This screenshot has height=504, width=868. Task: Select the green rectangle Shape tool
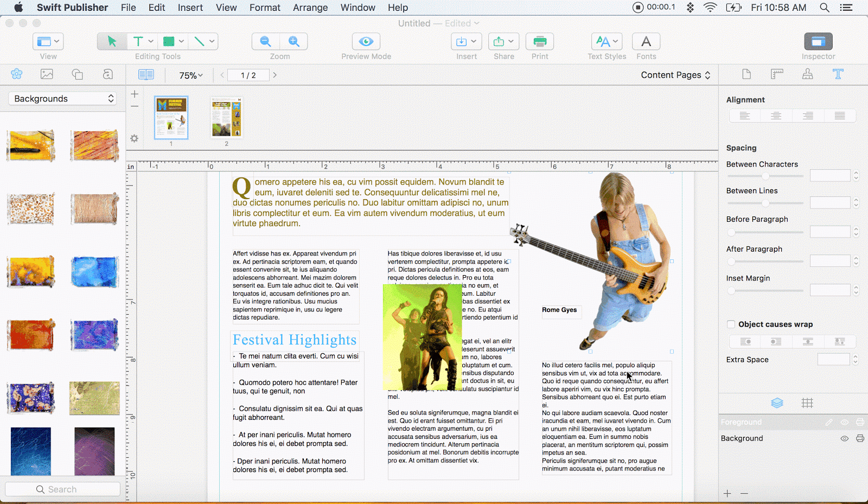coord(169,41)
